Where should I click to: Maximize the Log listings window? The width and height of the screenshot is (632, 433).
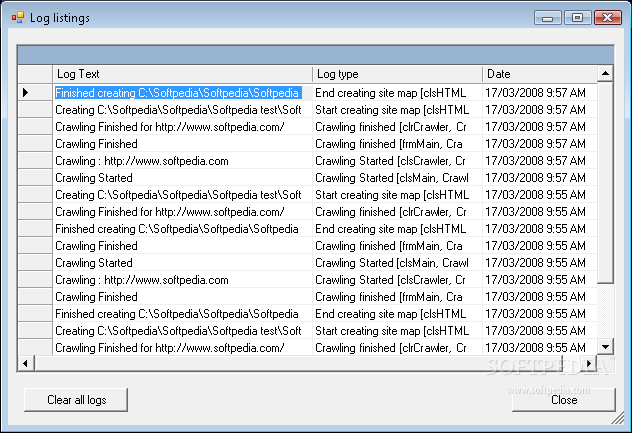(x=577, y=18)
